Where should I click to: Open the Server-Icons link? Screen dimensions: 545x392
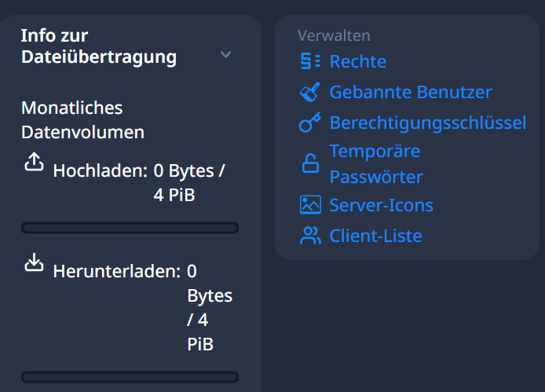click(x=382, y=205)
